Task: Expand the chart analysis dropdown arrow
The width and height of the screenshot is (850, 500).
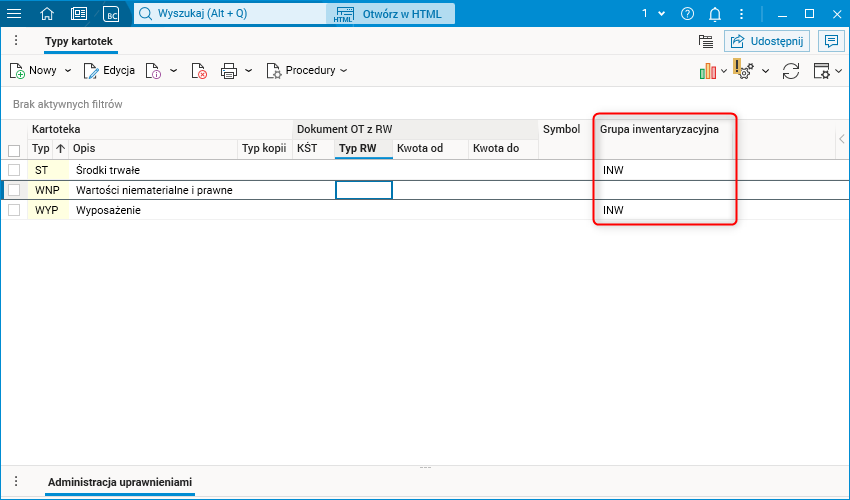Action: click(x=724, y=70)
